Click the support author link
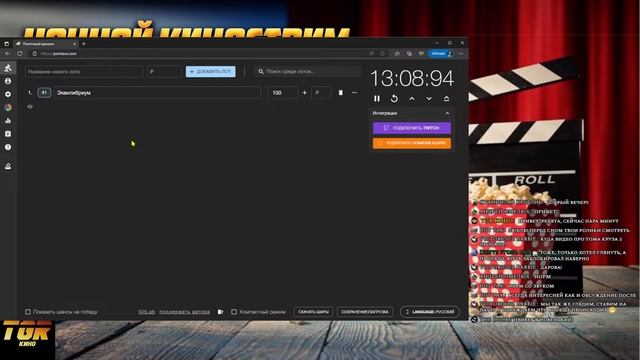640x360 pixels. click(x=184, y=312)
